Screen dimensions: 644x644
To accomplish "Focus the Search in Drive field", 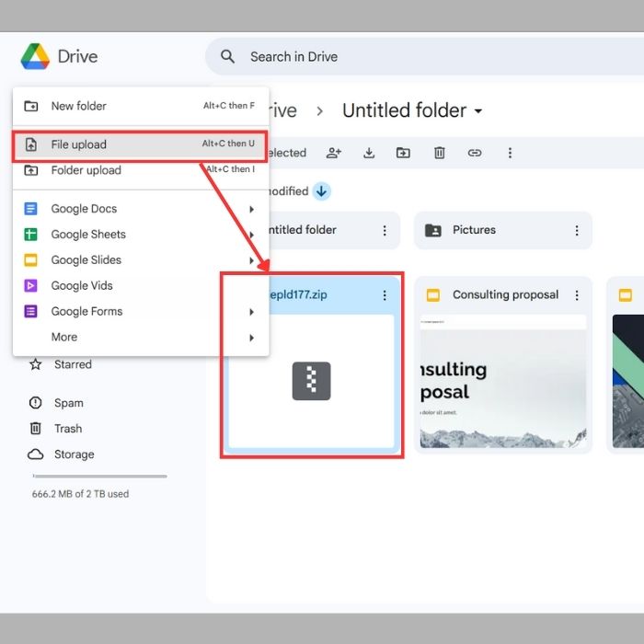I will pos(424,56).
